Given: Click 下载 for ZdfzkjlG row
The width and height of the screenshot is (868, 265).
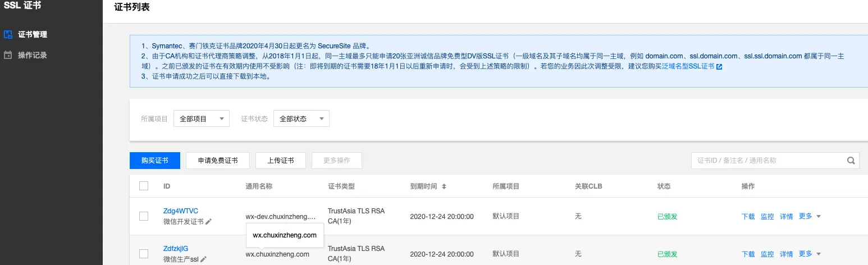Looking at the screenshot, I should point(748,254).
